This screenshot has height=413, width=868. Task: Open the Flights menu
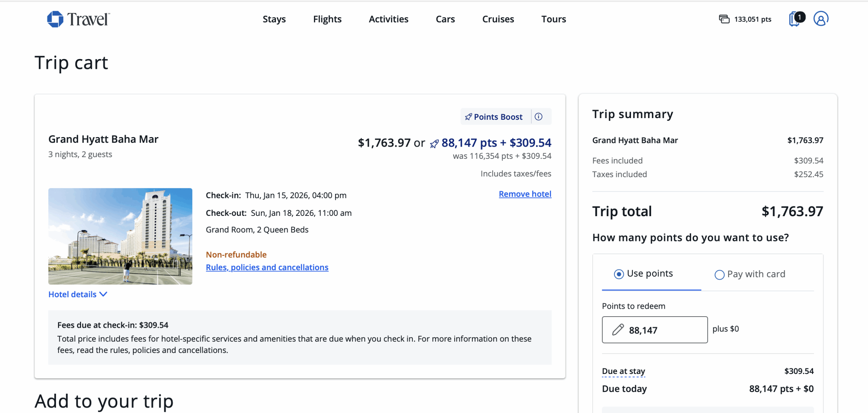click(x=327, y=19)
